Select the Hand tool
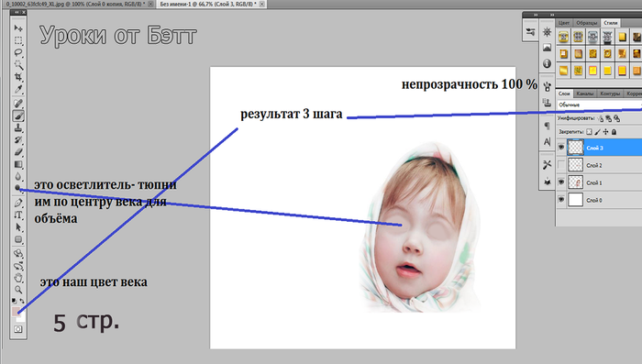This screenshot has height=364, width=642. point(18,278)
